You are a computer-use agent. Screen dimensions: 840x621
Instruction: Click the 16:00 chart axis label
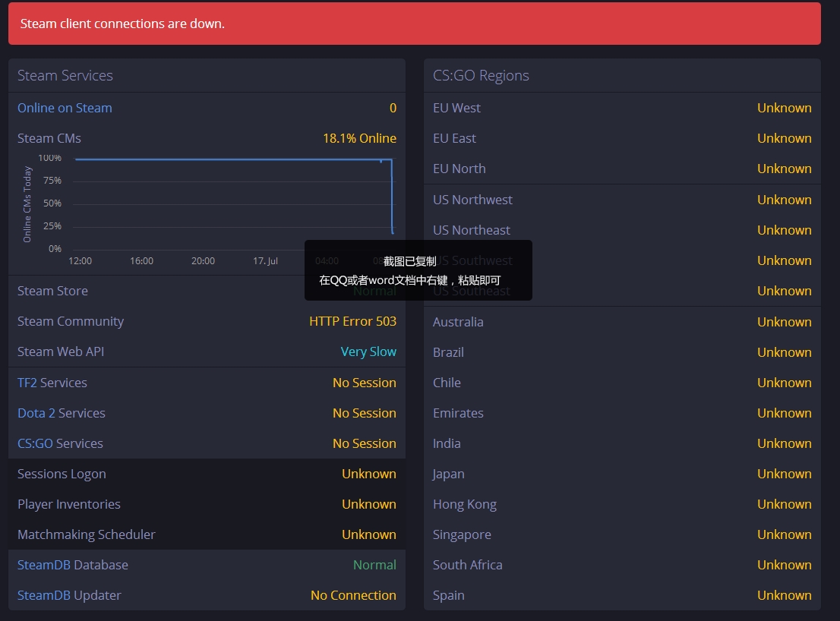point(141,260)
